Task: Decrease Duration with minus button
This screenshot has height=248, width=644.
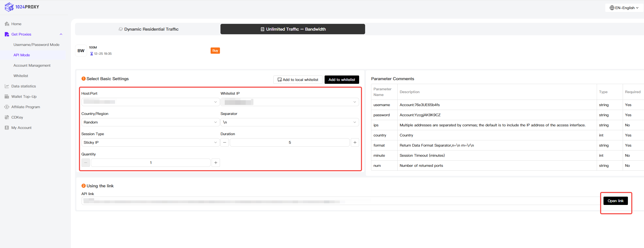Action: click(225, 142)
